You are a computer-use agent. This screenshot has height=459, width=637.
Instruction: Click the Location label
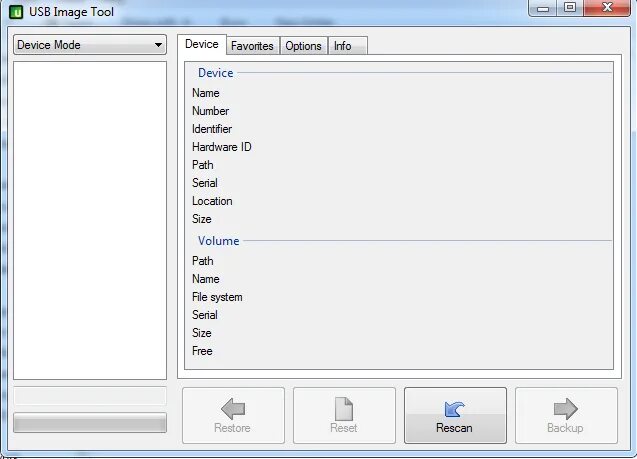(x=212, y=201)
